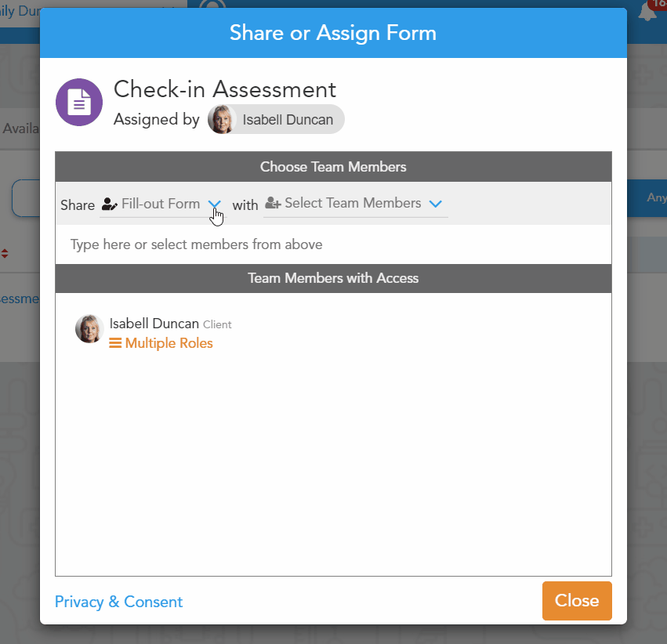Click the Select Team Members placeholder text

[353, 204]
